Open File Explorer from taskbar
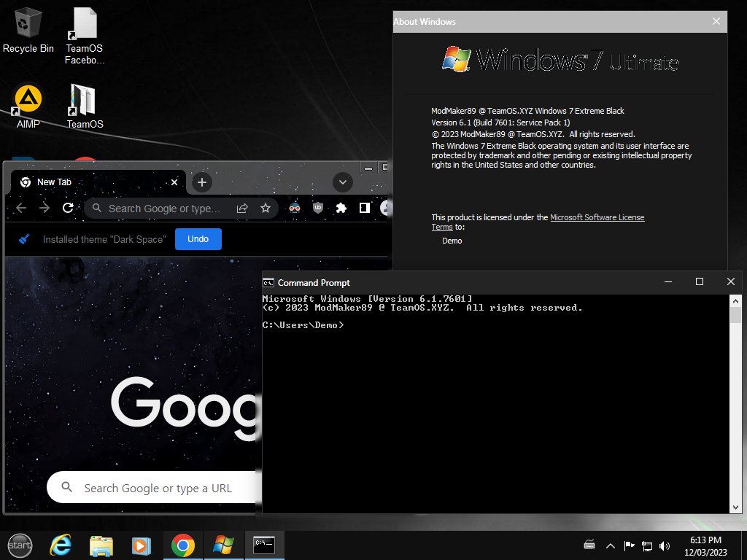The width and height of the screenshot is (747, 560). (101, 545)
